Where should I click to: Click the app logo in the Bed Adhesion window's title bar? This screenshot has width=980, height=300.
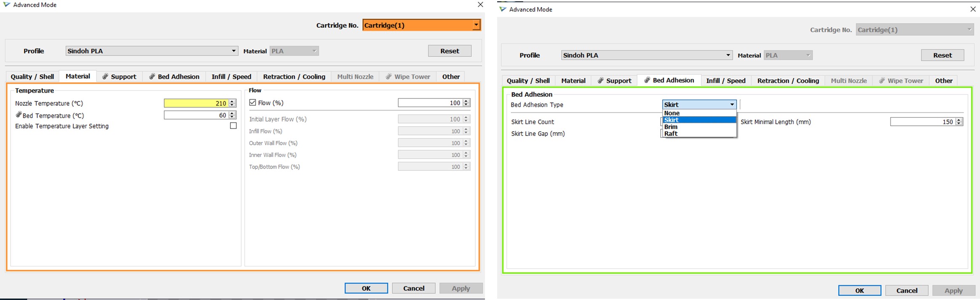(503, 9)
